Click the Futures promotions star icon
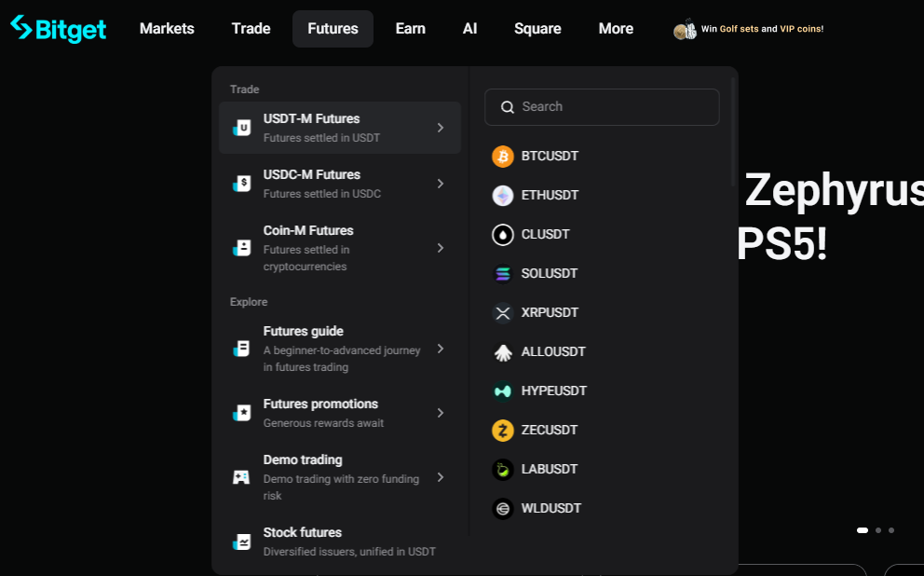Image resolution: width=924 pixels, height=576 pixels. tap(241, 413)
